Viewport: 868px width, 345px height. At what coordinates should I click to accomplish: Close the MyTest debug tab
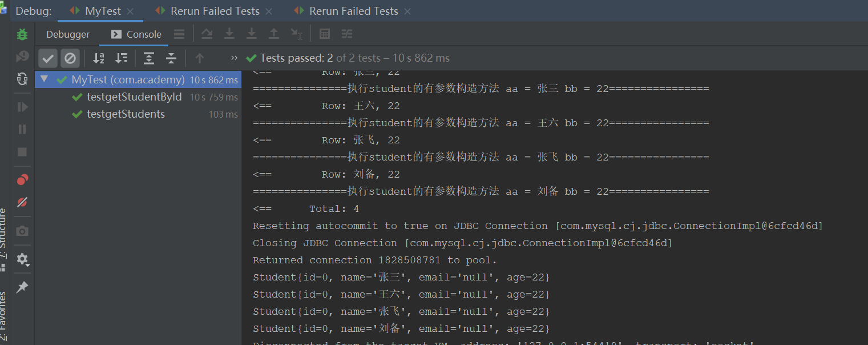coord(130,11)
